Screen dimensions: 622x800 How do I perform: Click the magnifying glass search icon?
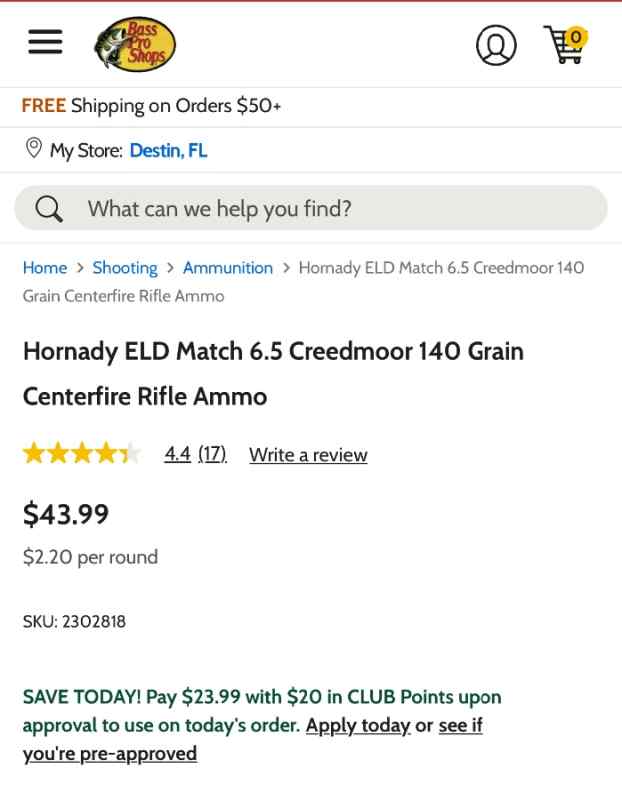click(49, 209)
